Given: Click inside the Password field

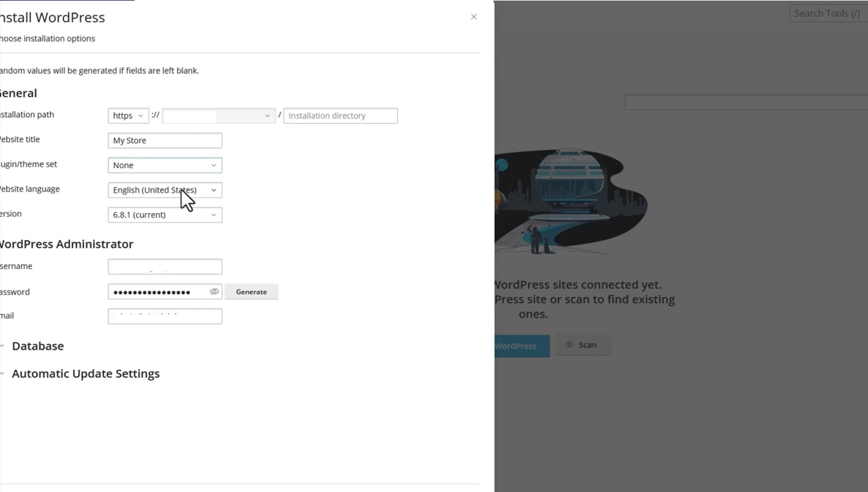Looking at the screenshot, I should click(156, 292).
